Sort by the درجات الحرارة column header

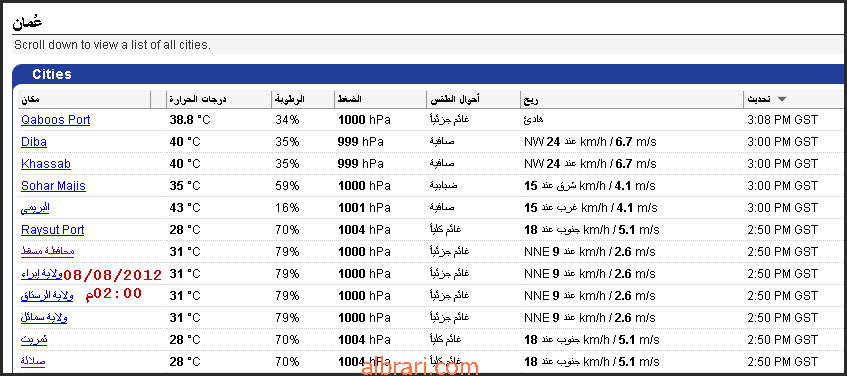point(198,99)
